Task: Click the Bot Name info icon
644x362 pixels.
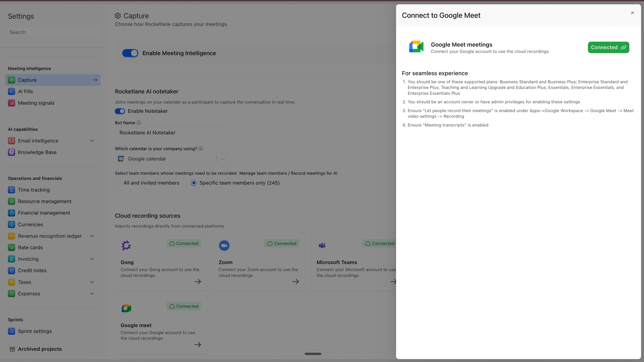Action: [139, 123]
